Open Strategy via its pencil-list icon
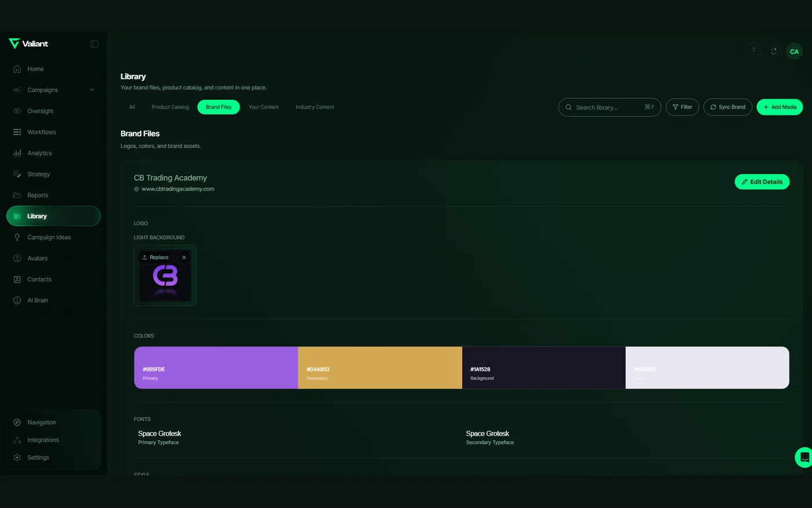812x508 pixels. (17, 174)
